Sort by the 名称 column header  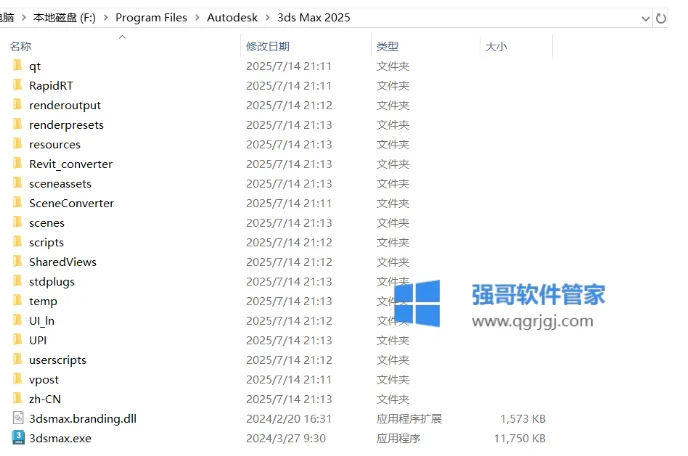click(20, 46)
